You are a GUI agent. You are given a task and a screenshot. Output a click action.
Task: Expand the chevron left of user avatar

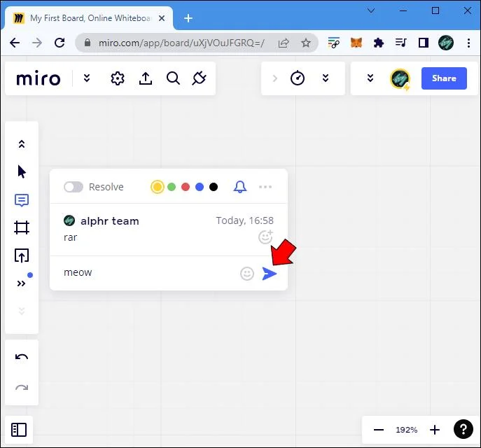[370, 78]
